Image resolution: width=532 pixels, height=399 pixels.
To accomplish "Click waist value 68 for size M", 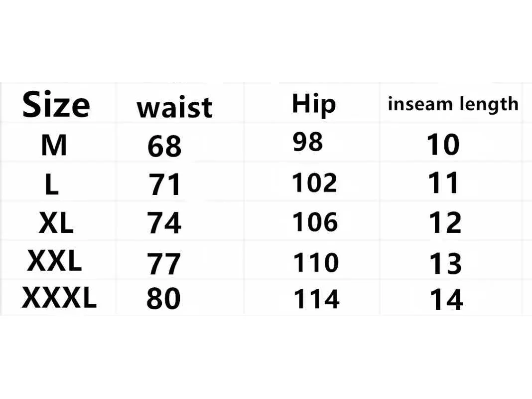I will coord(164,146).
